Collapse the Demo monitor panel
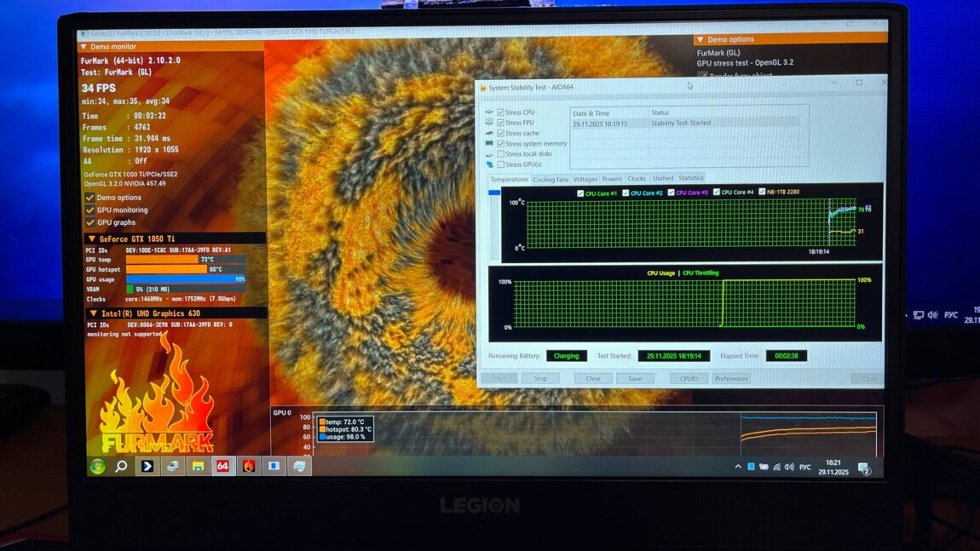 pyautogui.click(x=84, y=47)
